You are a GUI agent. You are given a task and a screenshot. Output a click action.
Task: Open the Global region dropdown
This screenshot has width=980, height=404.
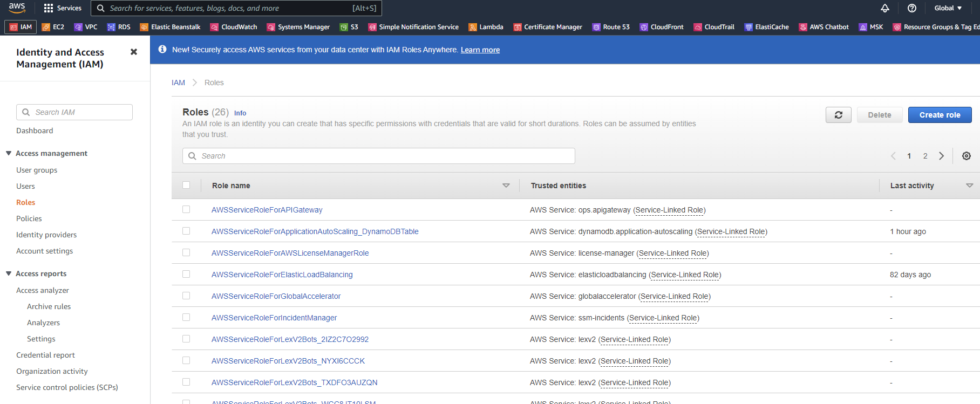tap(948, 8)
